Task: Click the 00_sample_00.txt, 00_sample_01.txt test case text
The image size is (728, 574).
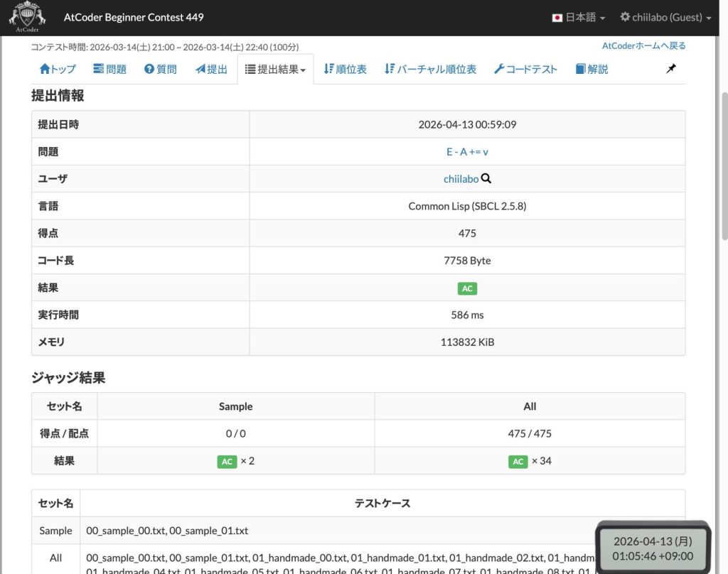Action: [x=167, y=531]
